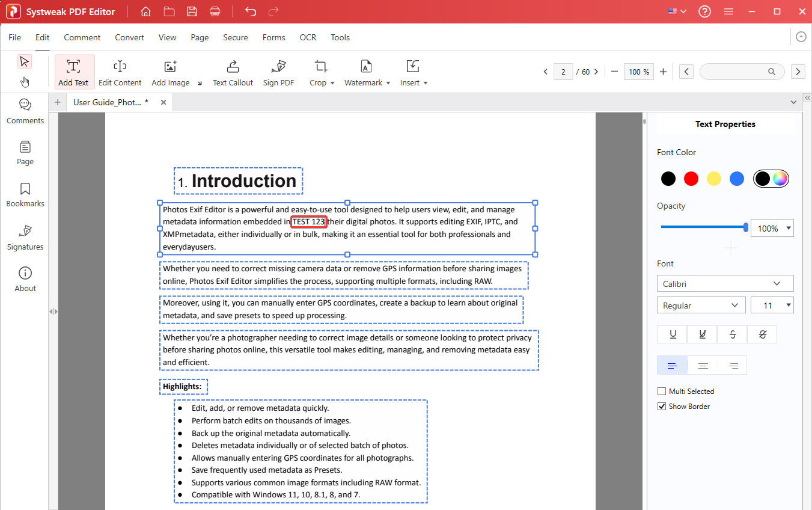
Task: Open the Page thumbnails panel
Action: click(25, 153)
